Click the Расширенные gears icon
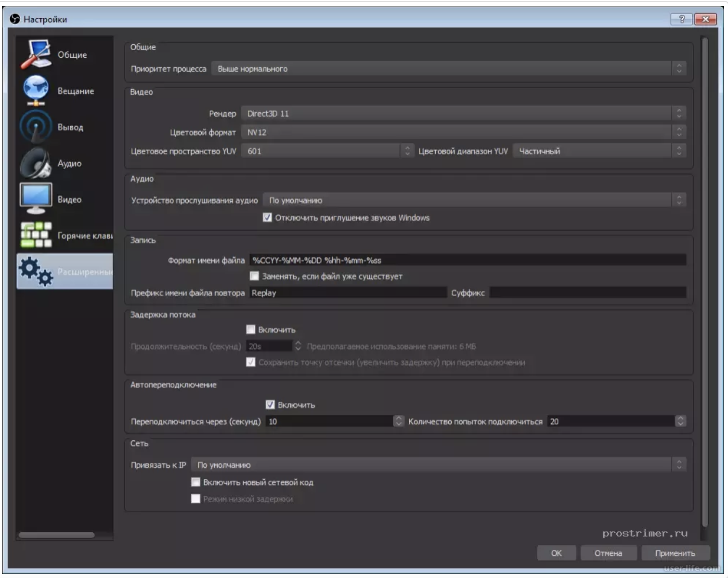Image resolution: width=728 pixels, height=578 pixels. (36, 272)
